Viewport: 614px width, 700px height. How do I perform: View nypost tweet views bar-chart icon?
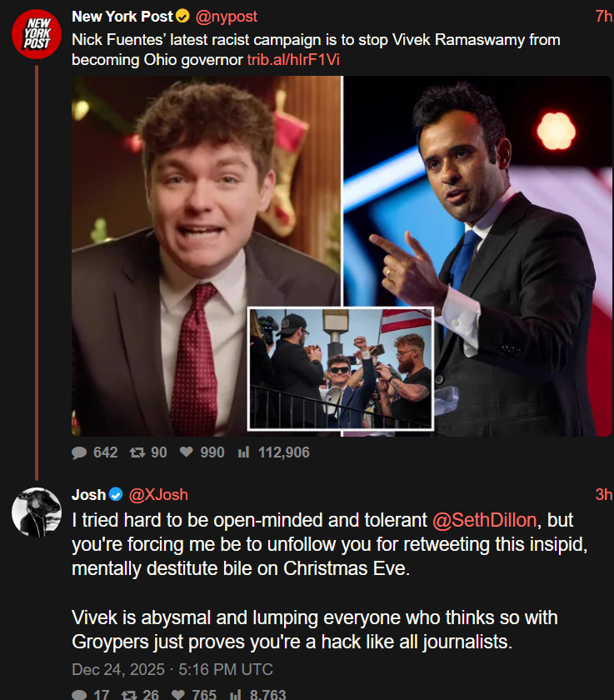click(x=243, y=452)
